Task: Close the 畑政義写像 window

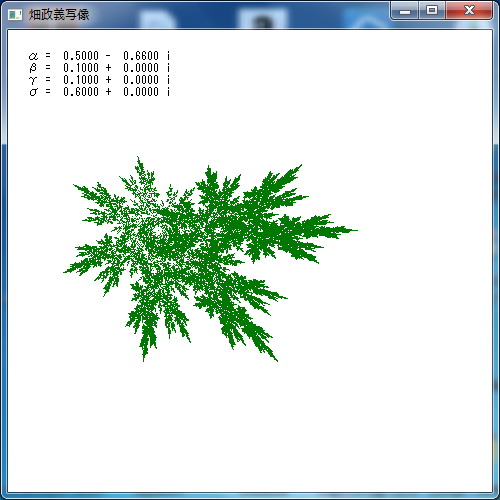Action: pos(469,11)
